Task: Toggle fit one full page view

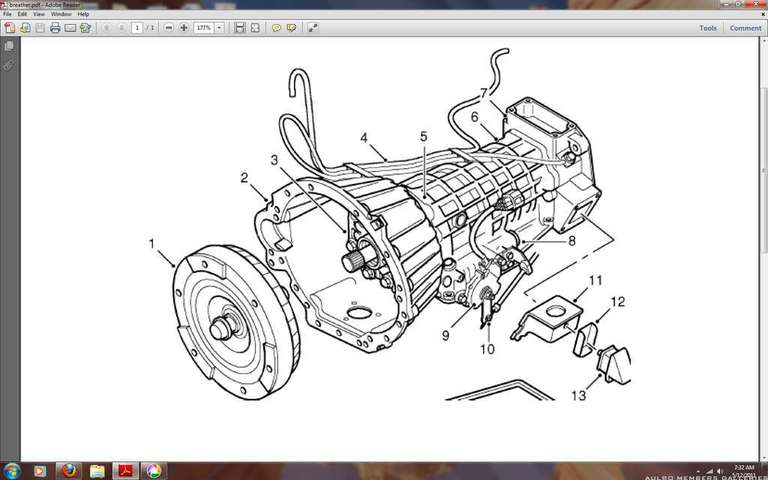Action: tap(255, 28)
